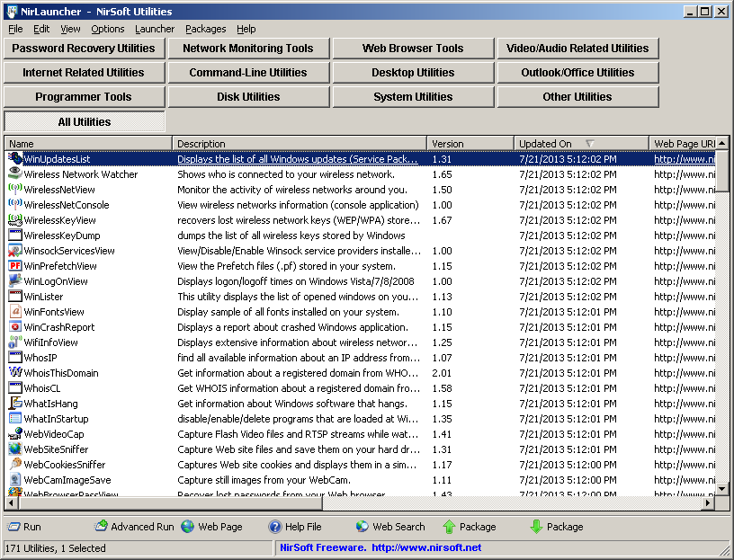Open Disk Utilities group
This screenshot has width=734, height=560.
248,97
